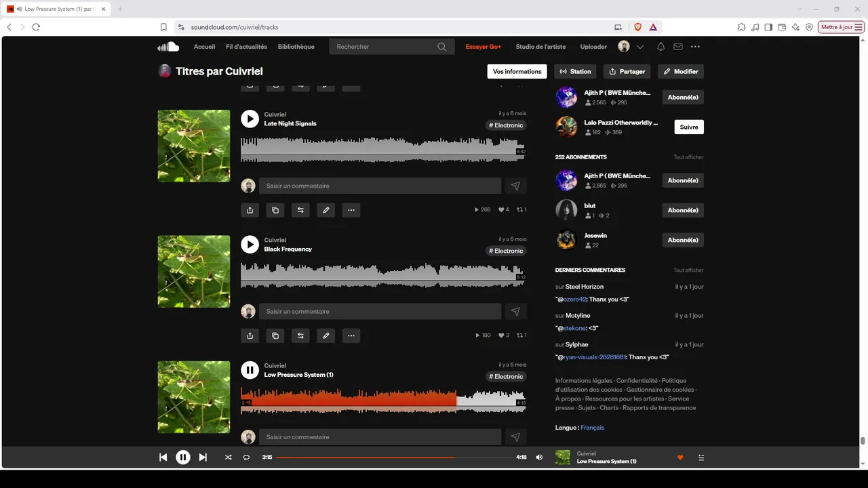
Task: Pause playback from the bottom player bar
Action: point(183,457)
